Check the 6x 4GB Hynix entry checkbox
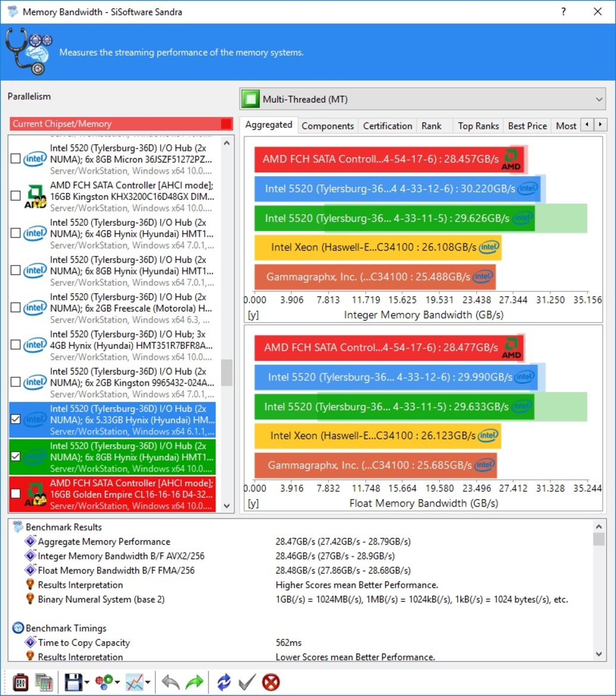The image size is (616, 696). 15,233
